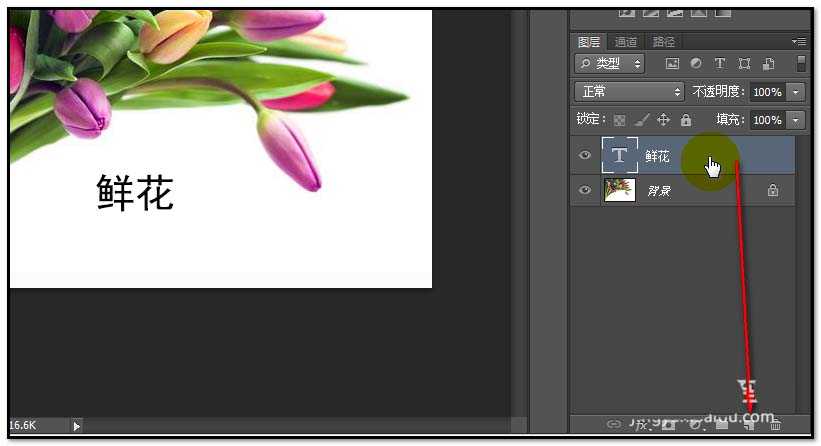Viewport: 821px width, 446px height.
Task: Filter layers by smart object icon
Action: [767, 64]
